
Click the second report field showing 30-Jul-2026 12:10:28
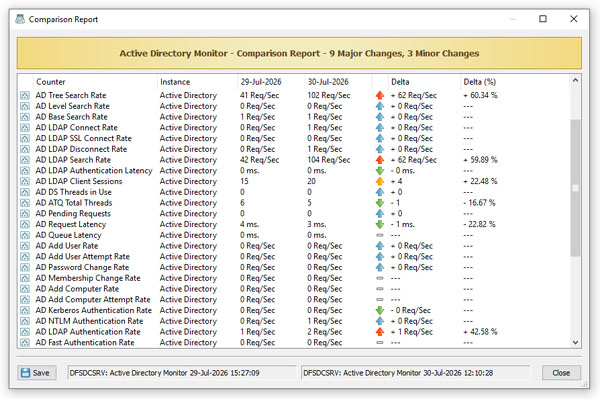[x=416, y=373]
